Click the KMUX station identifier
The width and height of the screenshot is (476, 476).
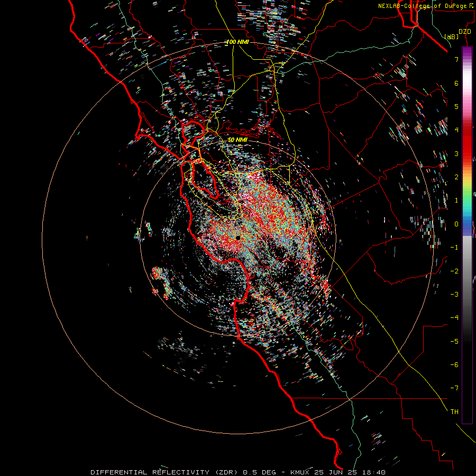click(300, 472)
